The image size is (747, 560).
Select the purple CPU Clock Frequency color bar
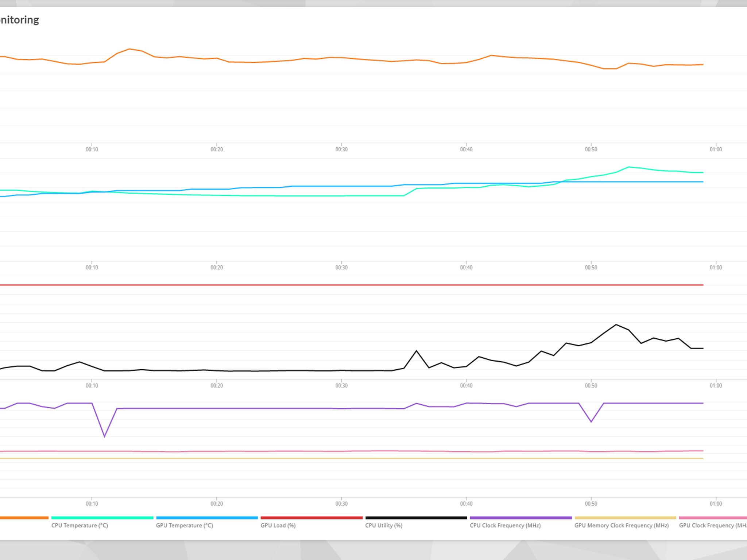[521, 518]
